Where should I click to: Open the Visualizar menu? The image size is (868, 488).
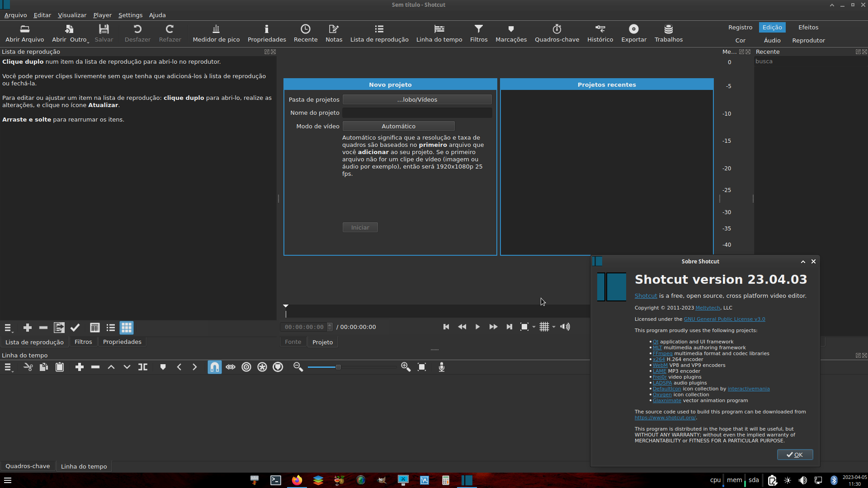tap(72, 15)
